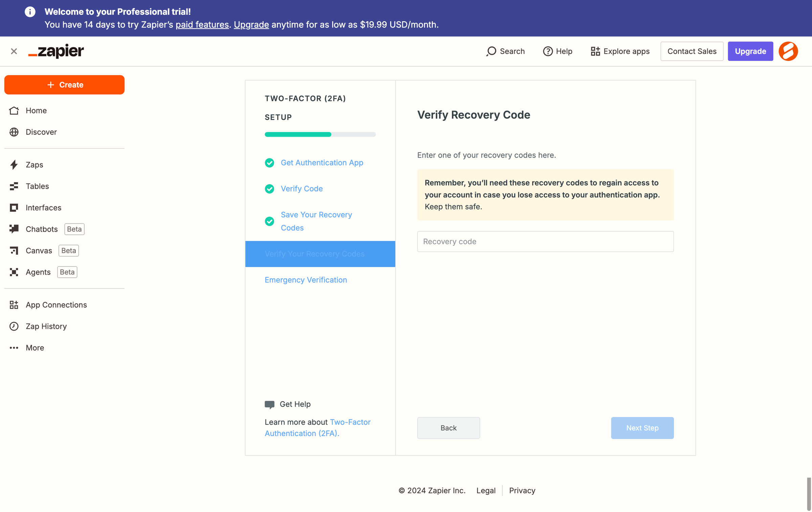Click the Contact Sales button
Image resolution: width=812 pixels, height=512 pixels.
coord(692,51)
